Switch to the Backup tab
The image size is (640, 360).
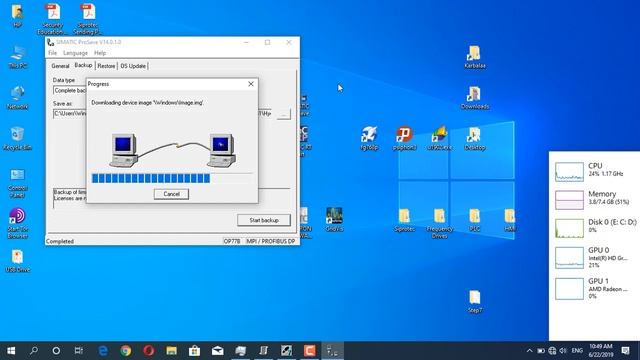click(83, 65)
